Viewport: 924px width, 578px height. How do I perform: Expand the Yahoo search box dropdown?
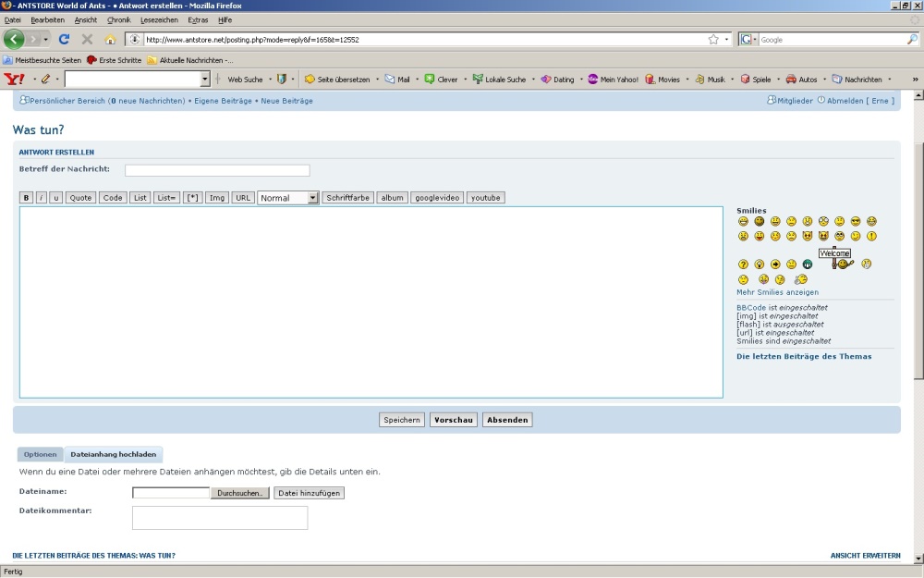[205, 80]
